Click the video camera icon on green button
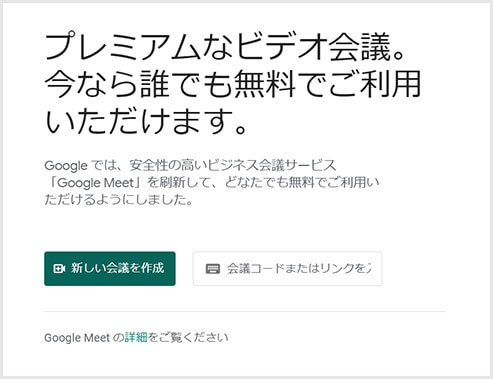The height and width of the screenshot is (379, 493). click(x=59, y=269)
